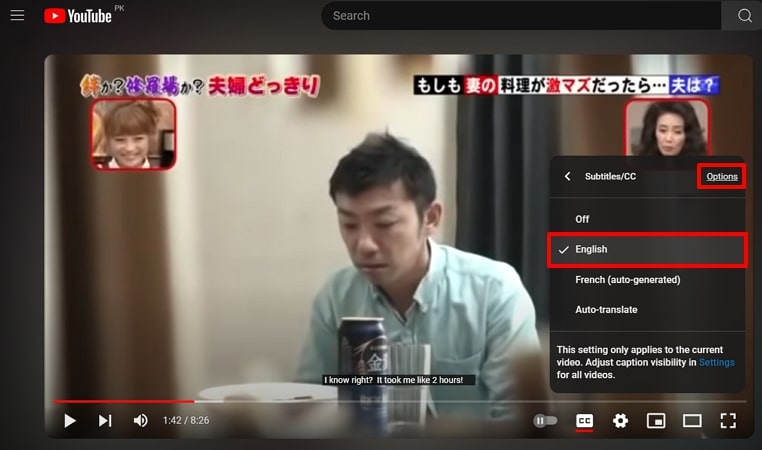Mute the video volume
Viewport: 762px width, 450px height.
[141, 421]
